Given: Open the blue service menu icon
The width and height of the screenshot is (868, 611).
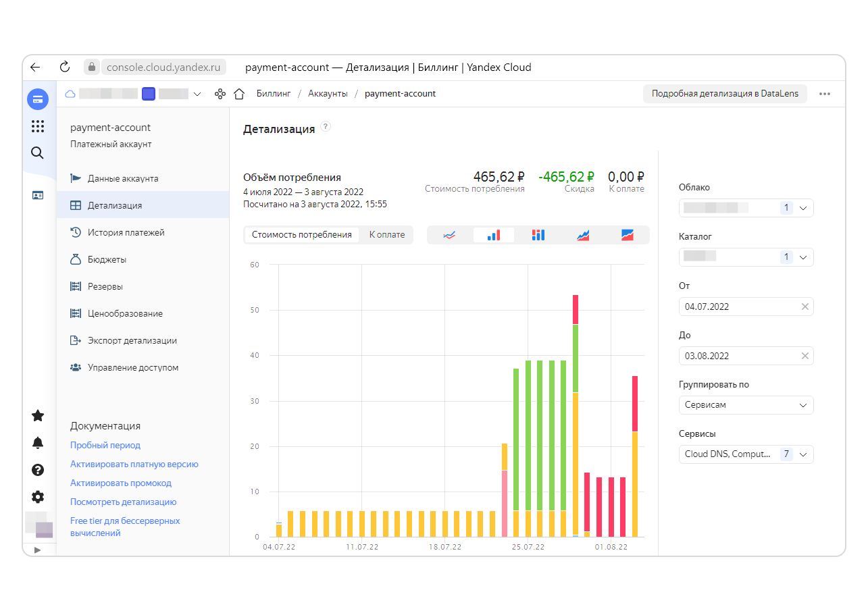Looking at the screenshot, I should click(x=38, y=100).
